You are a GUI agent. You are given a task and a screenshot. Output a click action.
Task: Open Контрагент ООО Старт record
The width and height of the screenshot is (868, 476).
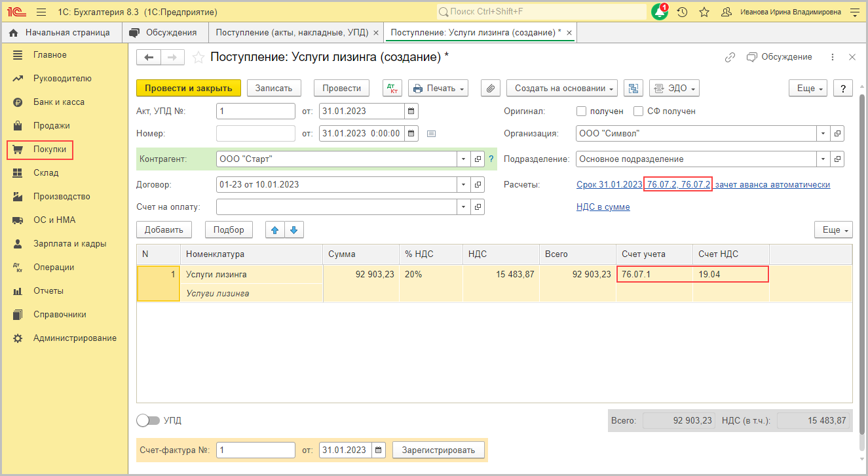pyautogui.click(x=478, y=159)
